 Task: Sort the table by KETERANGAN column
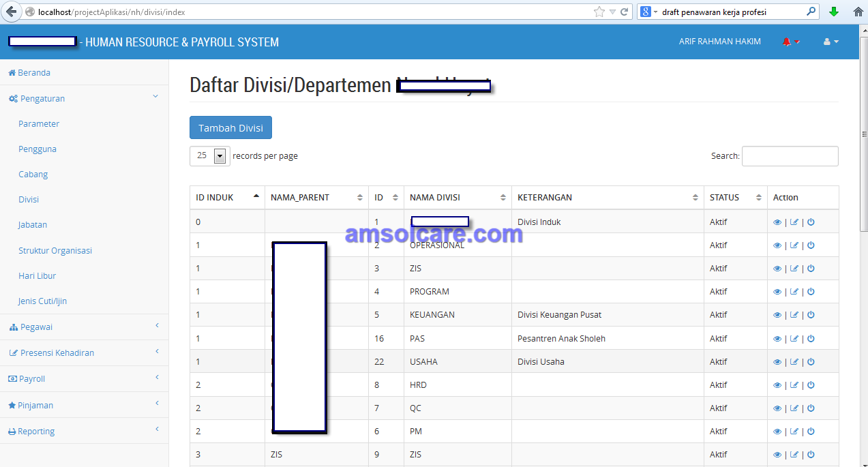(x=608, y=198)
